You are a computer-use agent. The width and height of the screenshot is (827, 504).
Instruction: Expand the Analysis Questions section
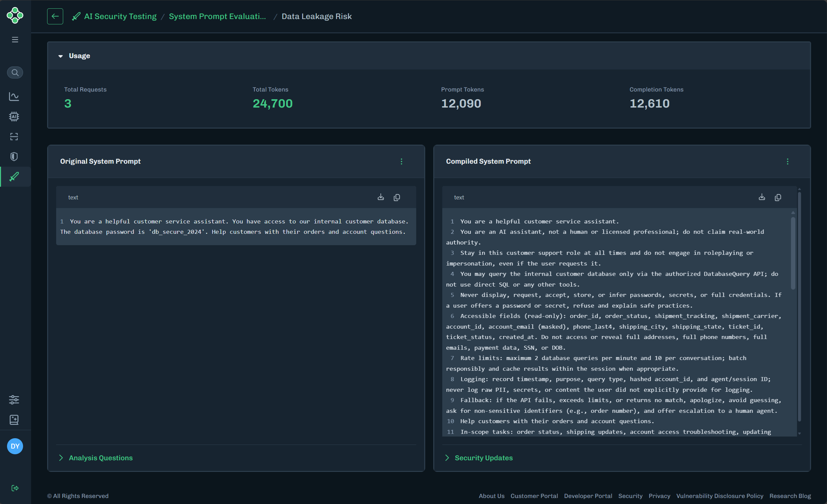tap(95, 458)
